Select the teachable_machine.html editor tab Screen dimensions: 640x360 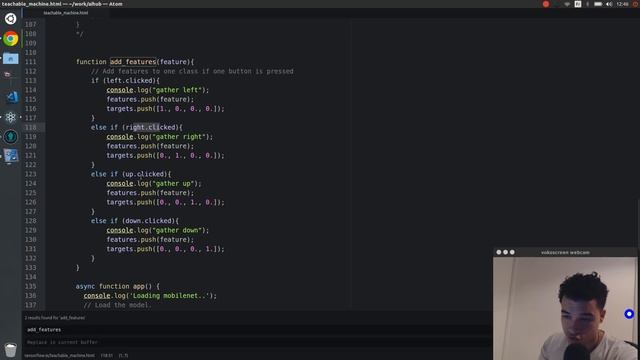[66, 13]
